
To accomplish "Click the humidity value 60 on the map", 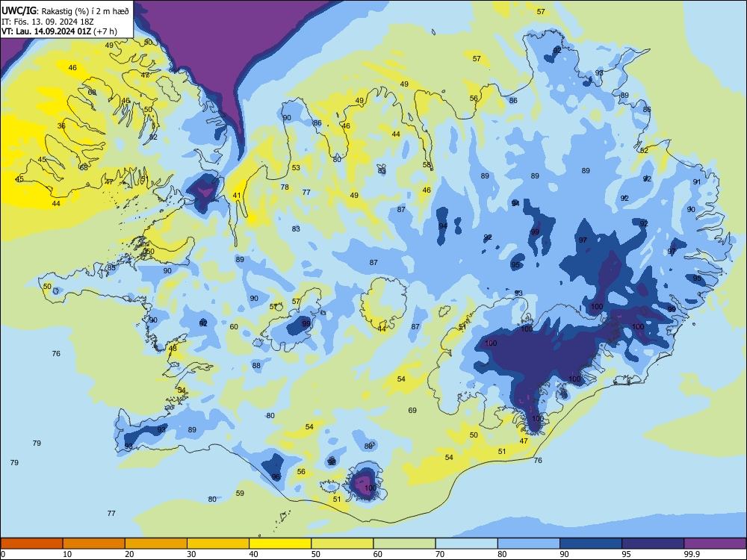I will (234, 327).
